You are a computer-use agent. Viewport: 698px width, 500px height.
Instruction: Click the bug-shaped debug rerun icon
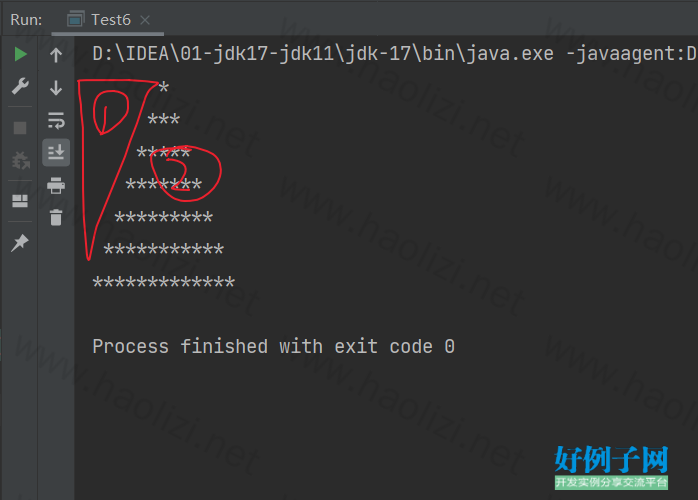[x=20, y=160]
